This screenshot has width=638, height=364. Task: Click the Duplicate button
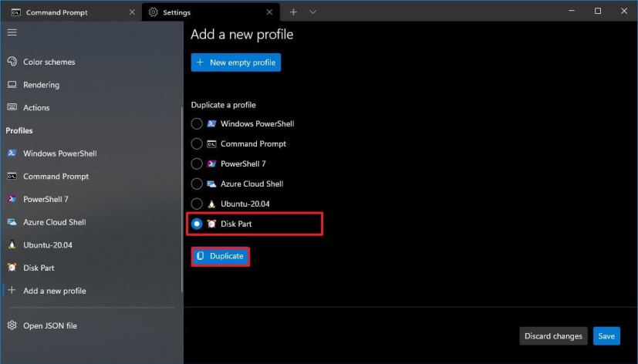tap(220, 256)
